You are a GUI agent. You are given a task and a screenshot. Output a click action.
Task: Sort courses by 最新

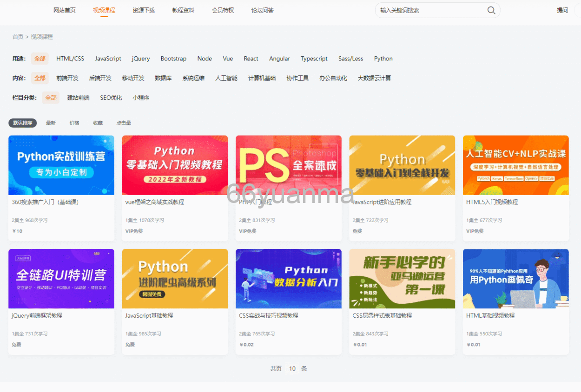click(x=51, y=123)
